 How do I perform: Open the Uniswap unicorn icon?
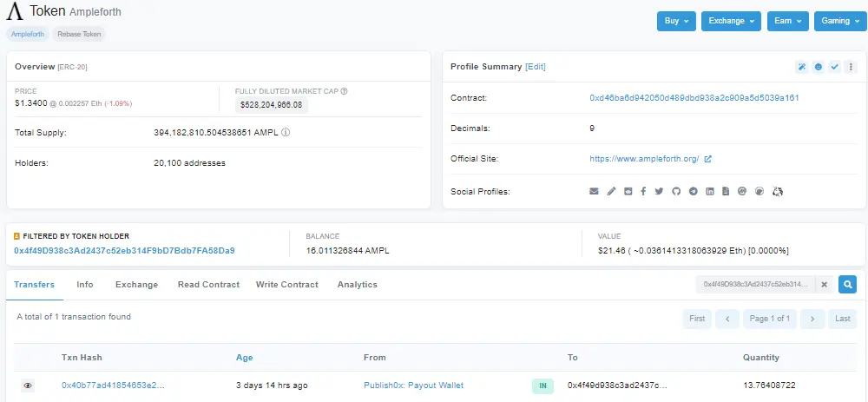pyautogui.click(x=778, y=192)
